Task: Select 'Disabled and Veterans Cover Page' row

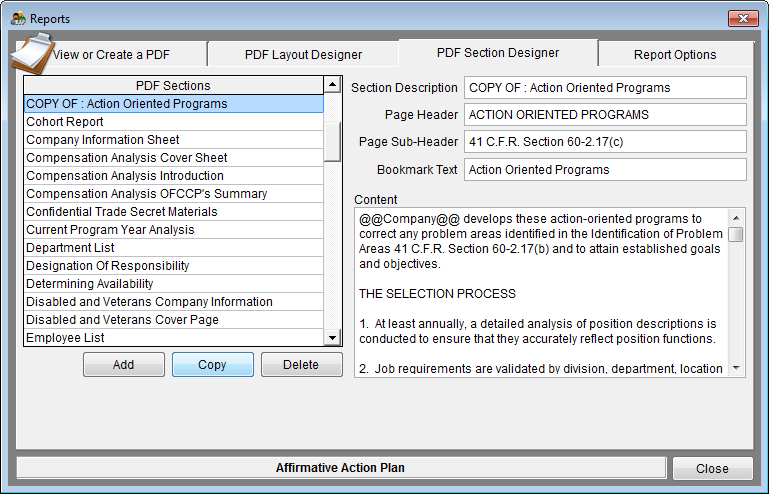Action: pos(173,319)
